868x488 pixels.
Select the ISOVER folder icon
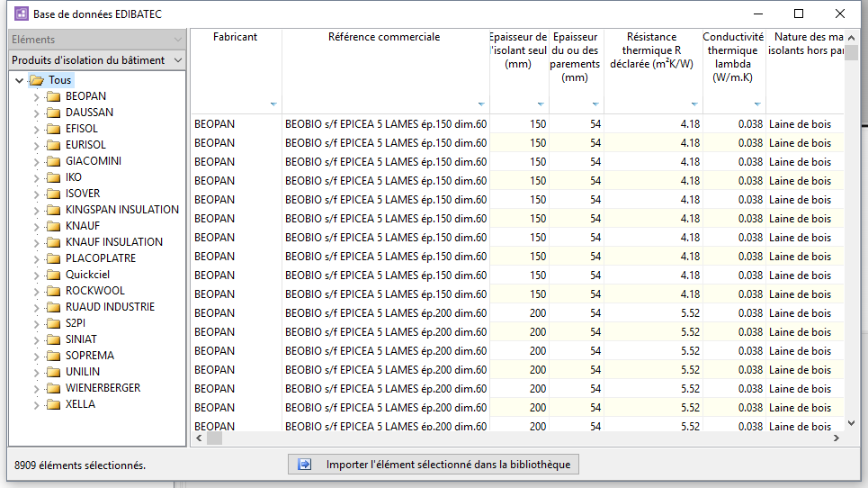(x=54, y=194)
